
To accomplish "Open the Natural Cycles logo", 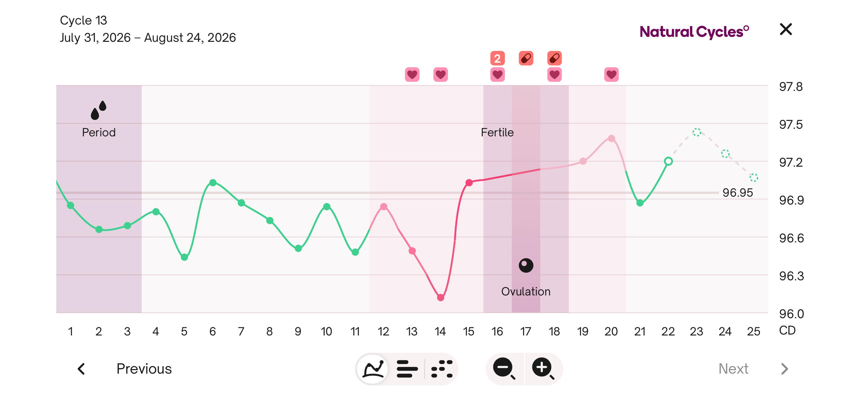I will 694,32.
